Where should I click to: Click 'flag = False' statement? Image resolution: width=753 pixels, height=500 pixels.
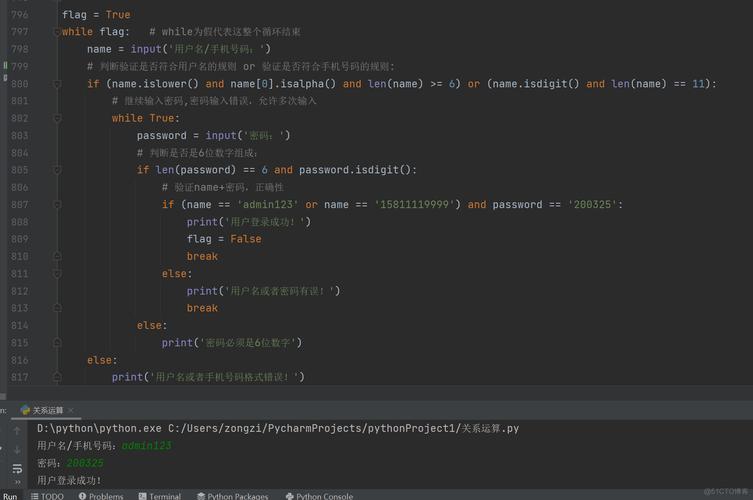[x=224, y=239]
